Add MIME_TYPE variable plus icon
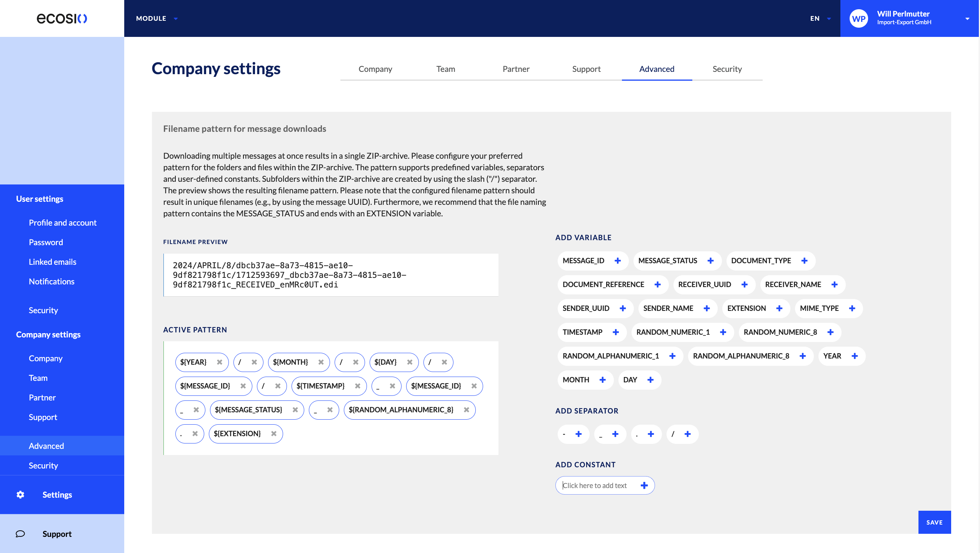This screenshot has width=980, height=553. pos(852,308)
